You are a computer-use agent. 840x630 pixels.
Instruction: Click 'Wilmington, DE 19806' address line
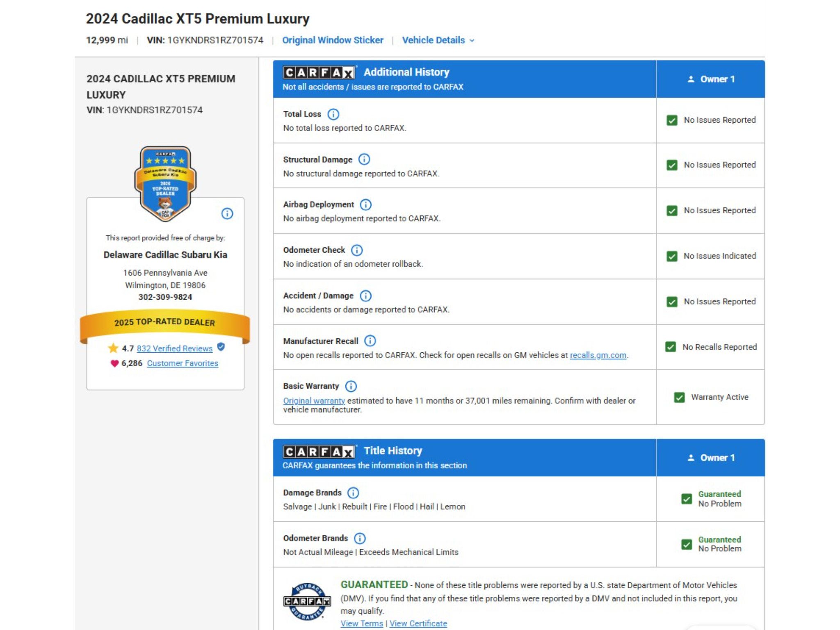pos(165,285)
